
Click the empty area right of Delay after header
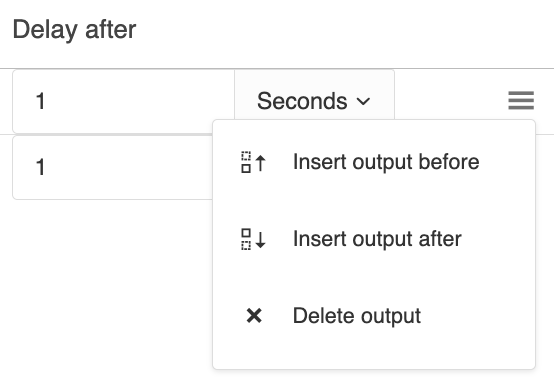point(344,32)
